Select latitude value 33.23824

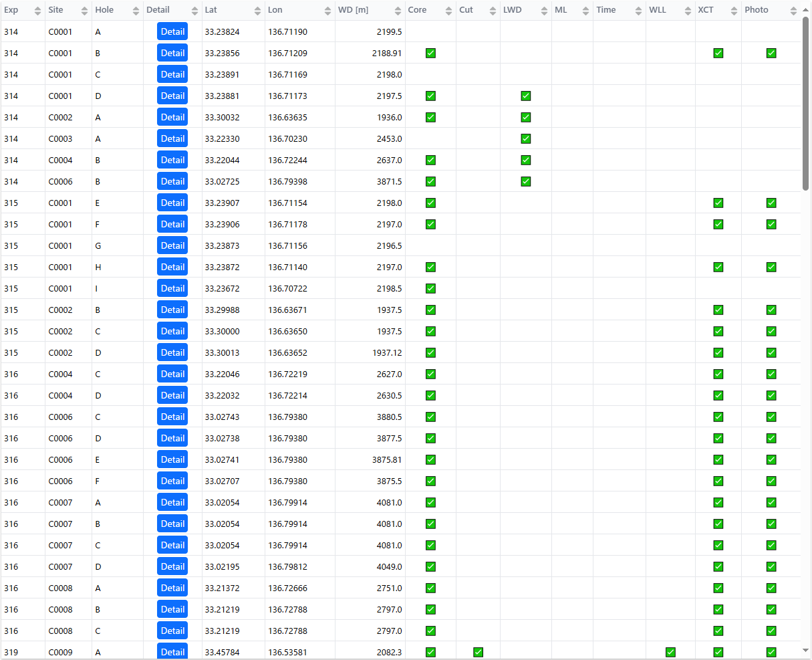coord(222,31)
